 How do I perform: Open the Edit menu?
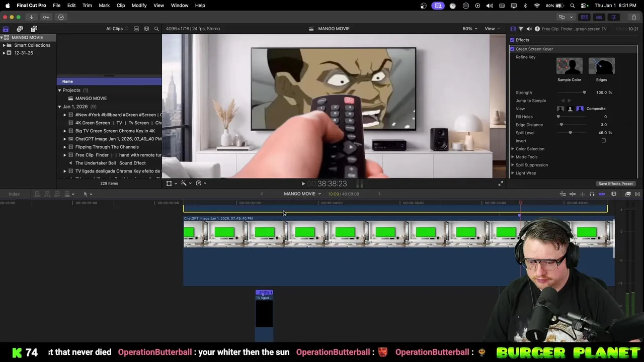click(x=71, y=6)
